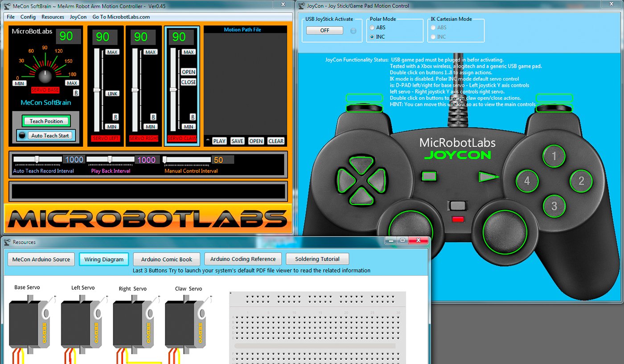Click the Auto Teach Record Interval slider

point(37,160)
